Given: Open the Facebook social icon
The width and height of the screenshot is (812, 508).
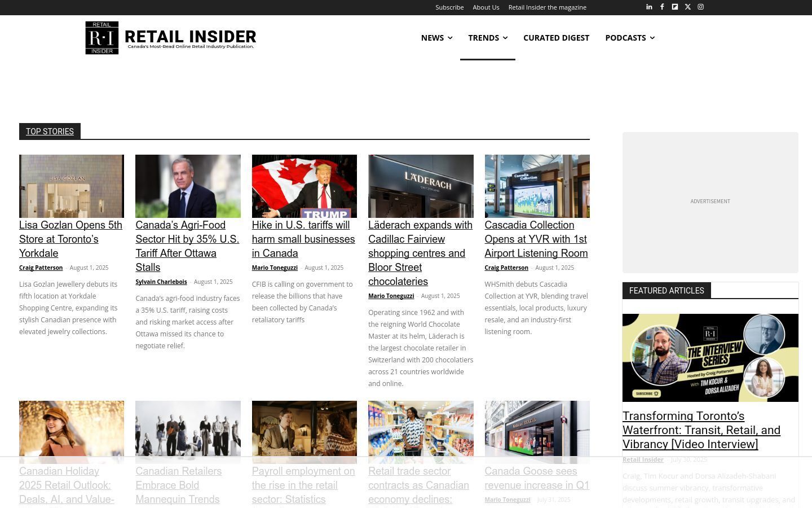Looking at the screenshot, I should pyautogui.click(x=662, y=7).
